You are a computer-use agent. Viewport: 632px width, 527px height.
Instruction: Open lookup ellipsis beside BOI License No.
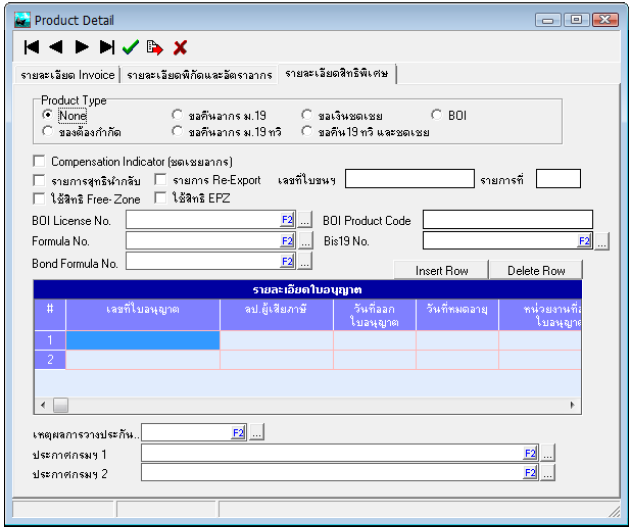click(305, 220)
